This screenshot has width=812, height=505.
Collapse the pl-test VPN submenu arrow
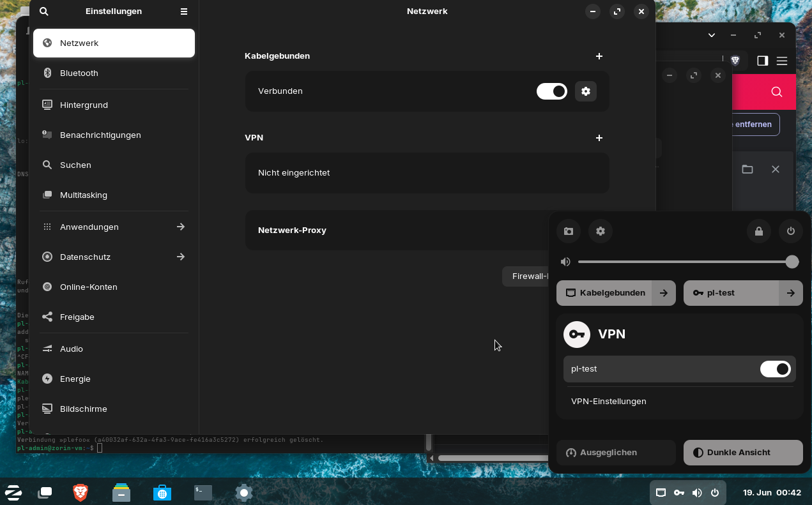click(791, 293)
